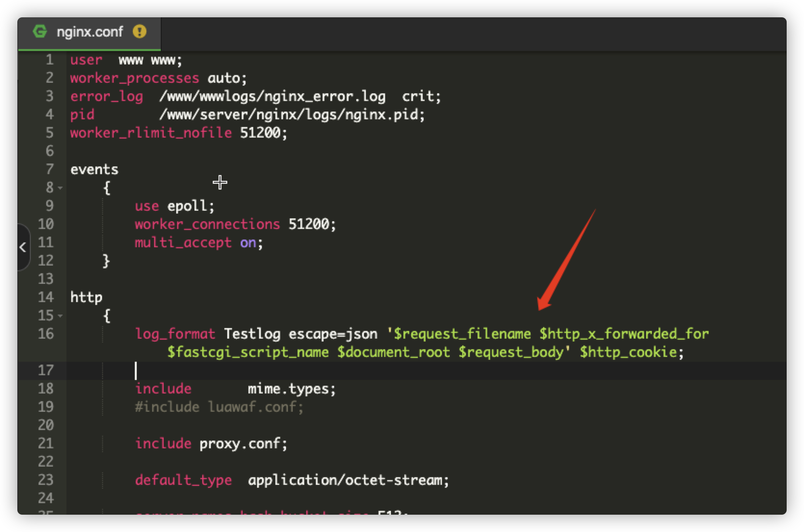Click the 'http' block keyword

click(x=86, y=297)
